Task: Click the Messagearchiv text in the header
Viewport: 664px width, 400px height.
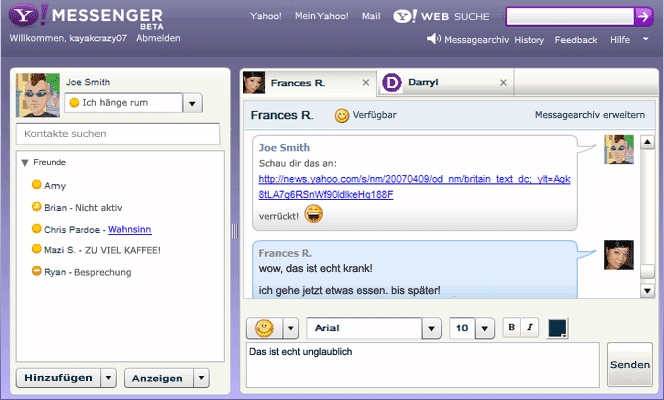Action: 476,40
